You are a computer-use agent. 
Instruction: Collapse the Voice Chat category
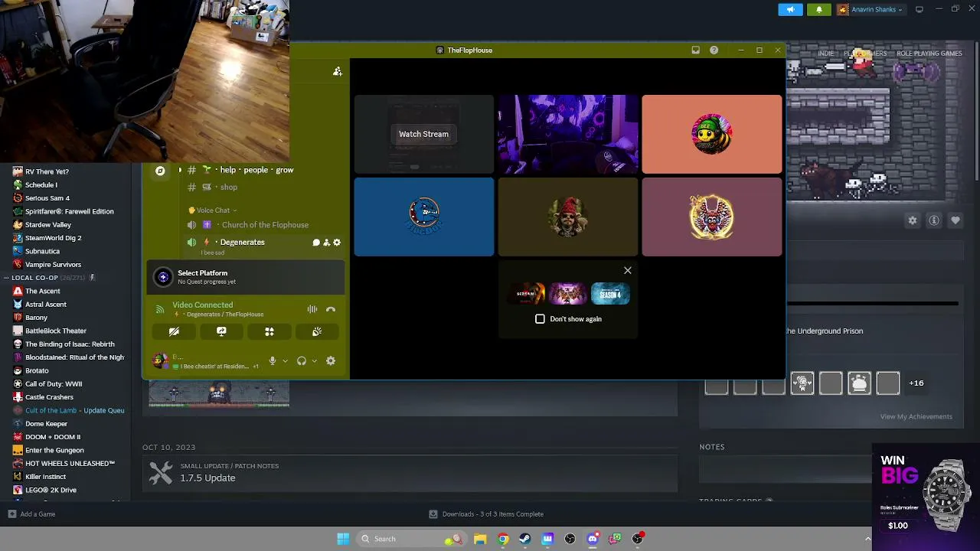click(213, 210)
